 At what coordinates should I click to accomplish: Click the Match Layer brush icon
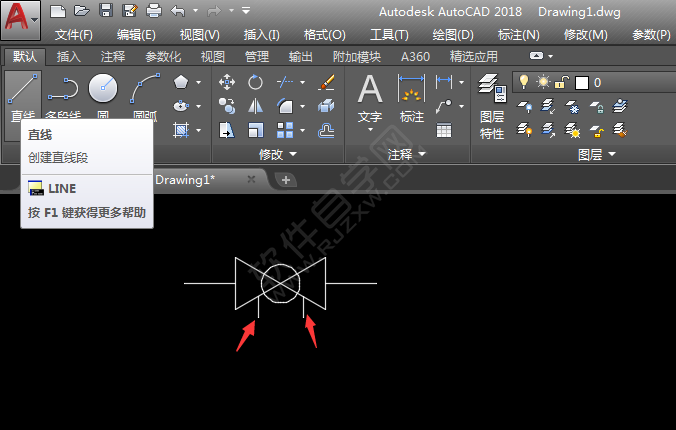pos(620,130)
